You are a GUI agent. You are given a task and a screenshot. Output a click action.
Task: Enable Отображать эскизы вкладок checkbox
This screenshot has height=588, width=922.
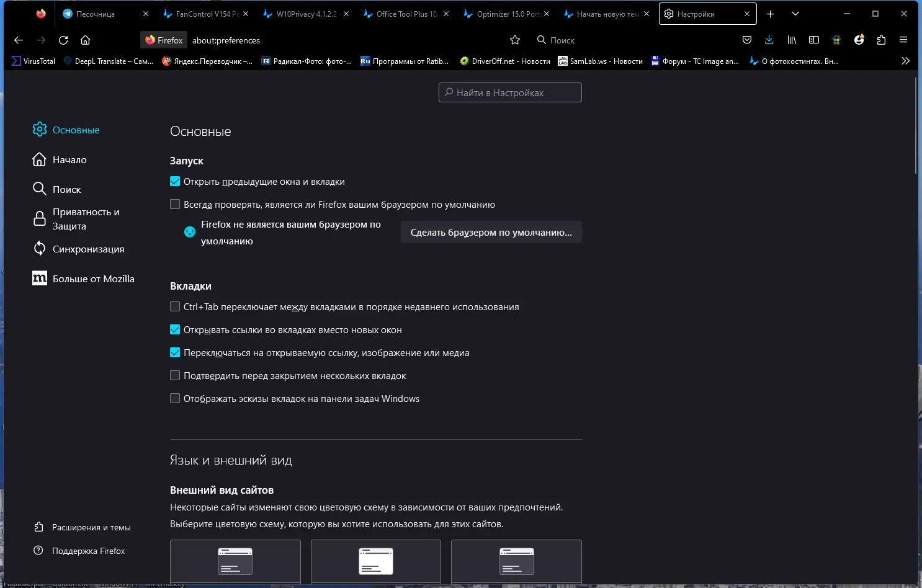(x=175, y=398)
